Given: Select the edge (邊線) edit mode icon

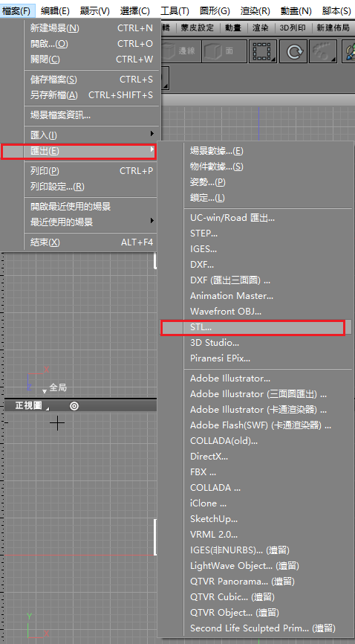Looking at the screenshot, I should (x=181, y=51).
